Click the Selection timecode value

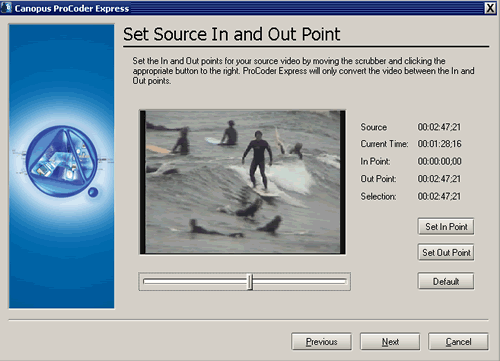pyautogui.click(x=439, y=196)
